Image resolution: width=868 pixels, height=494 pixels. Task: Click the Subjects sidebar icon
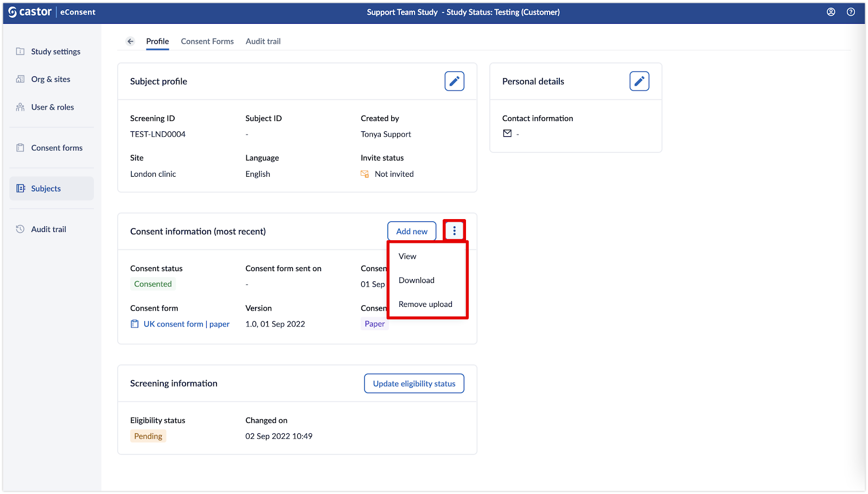[21, 189]
